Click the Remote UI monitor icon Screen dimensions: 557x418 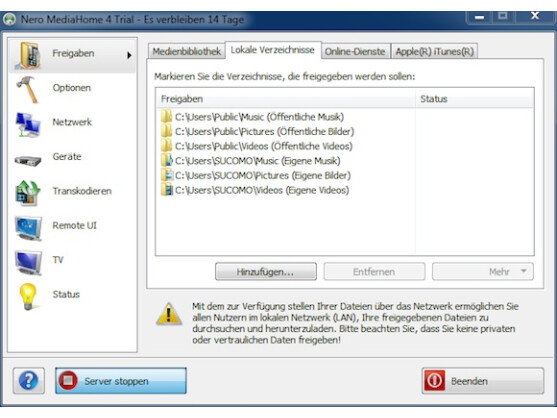coord(28,228)
